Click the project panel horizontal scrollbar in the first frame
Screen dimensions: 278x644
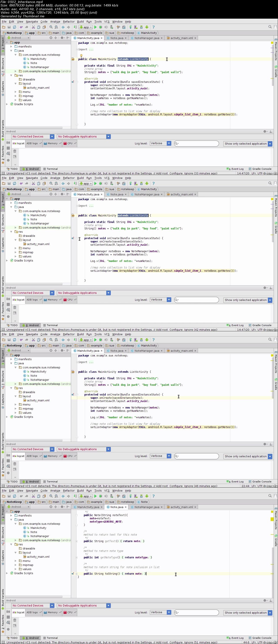pyautogui.click(x=34, y=127)
